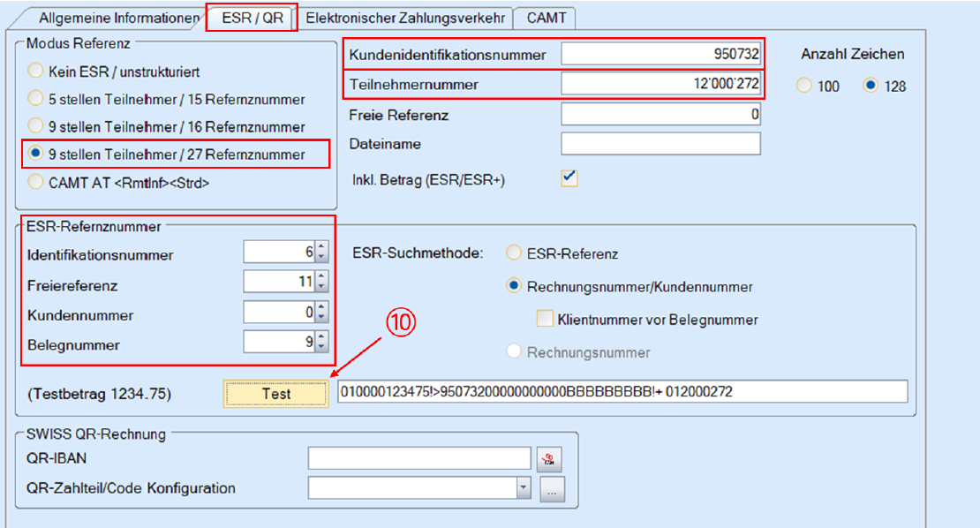Toggle Inkl. Betrag (ESR/ESR+) checkbox

coord(569,178)
